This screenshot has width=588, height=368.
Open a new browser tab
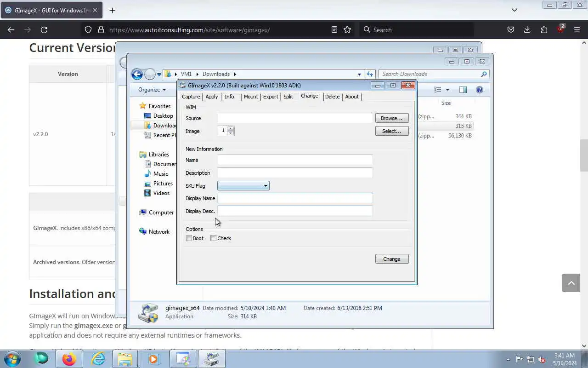pyautogui.click(x=112, y=10)
